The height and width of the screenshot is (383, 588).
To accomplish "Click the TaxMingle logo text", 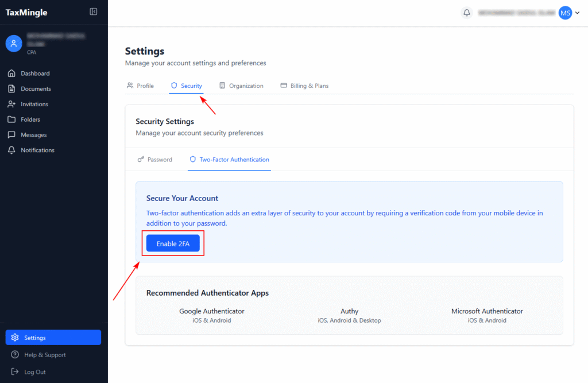I will (26, 13).
